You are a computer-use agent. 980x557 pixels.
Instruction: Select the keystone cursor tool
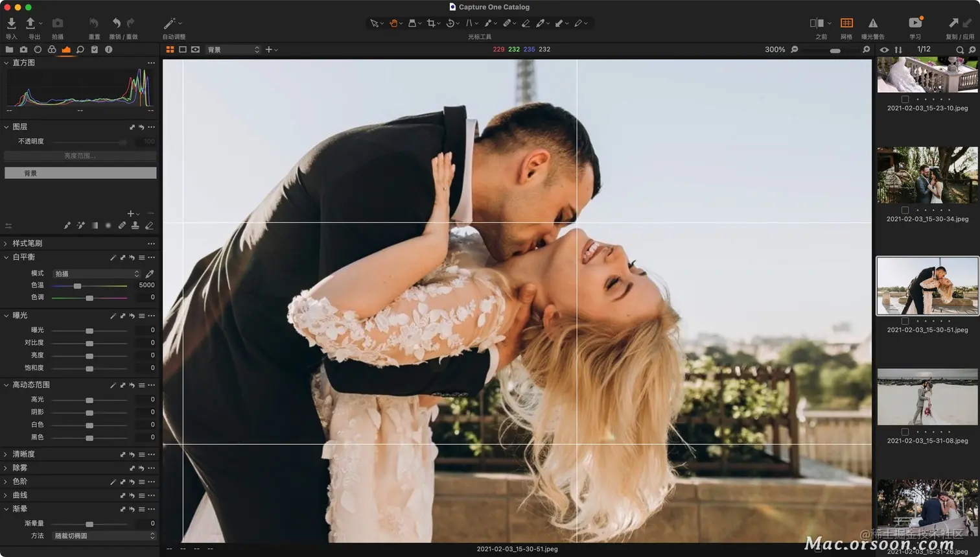(x=469, y=23)
